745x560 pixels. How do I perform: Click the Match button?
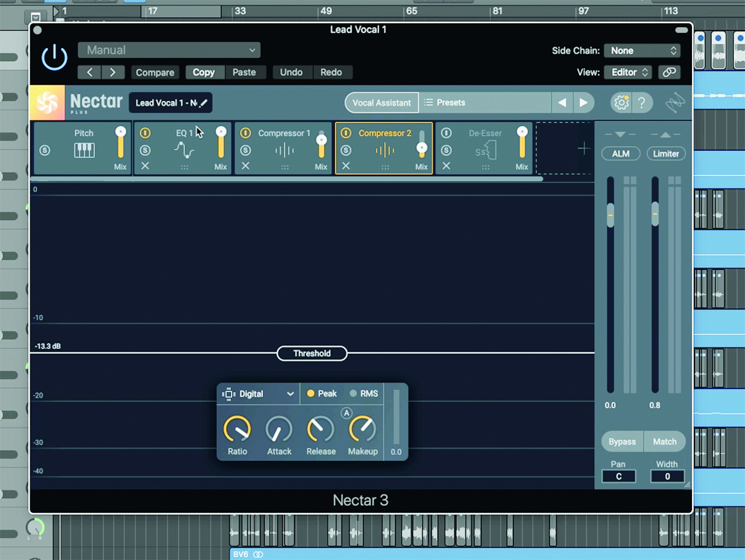(x=665, y=441)
